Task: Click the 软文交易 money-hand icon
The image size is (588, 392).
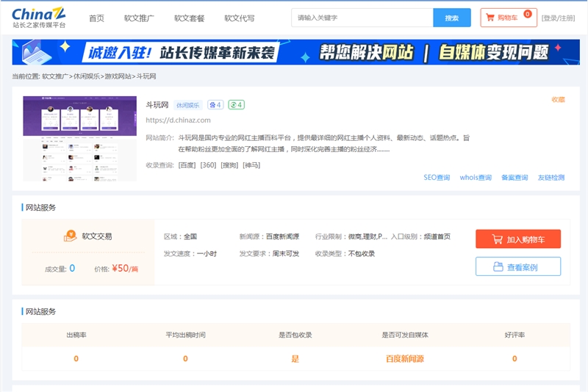Action: 70,236
